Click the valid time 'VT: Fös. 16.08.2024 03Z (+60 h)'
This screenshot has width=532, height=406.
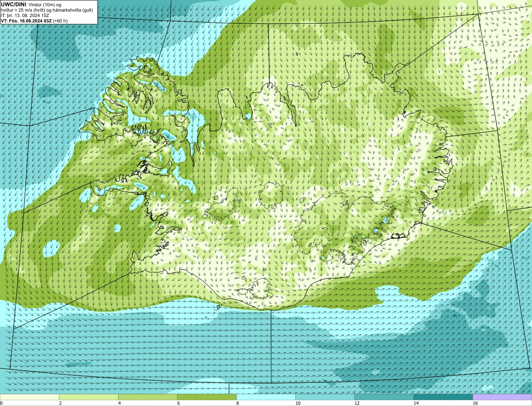(34, 20)
